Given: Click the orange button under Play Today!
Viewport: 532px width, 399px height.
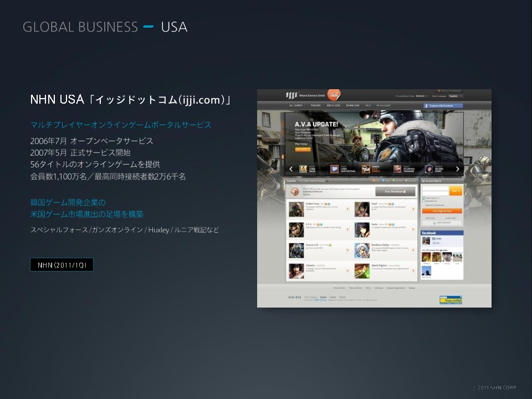Looking at the screenshot, I should pos(303,149).
